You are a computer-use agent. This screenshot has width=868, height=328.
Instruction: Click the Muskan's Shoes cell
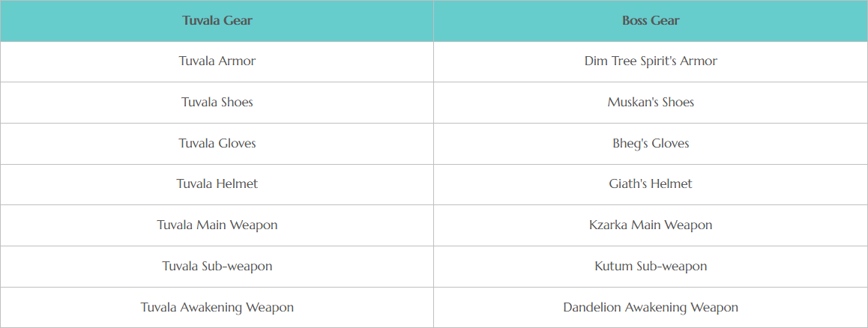(651, 102)
